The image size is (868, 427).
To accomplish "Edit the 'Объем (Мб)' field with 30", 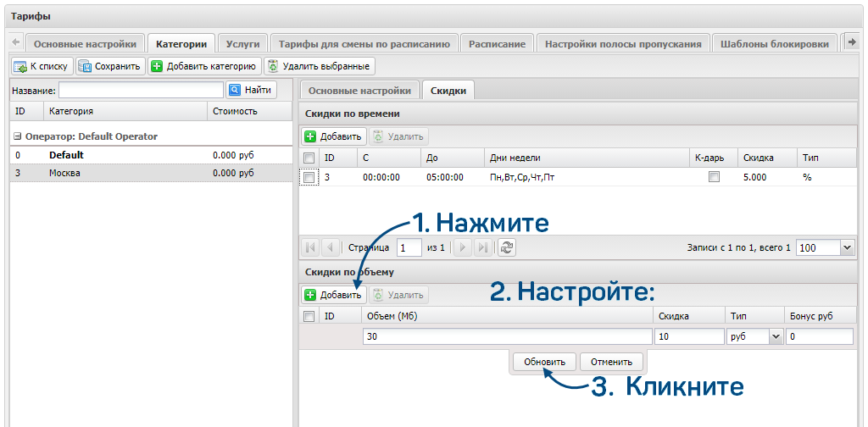I will coord(508,336).
